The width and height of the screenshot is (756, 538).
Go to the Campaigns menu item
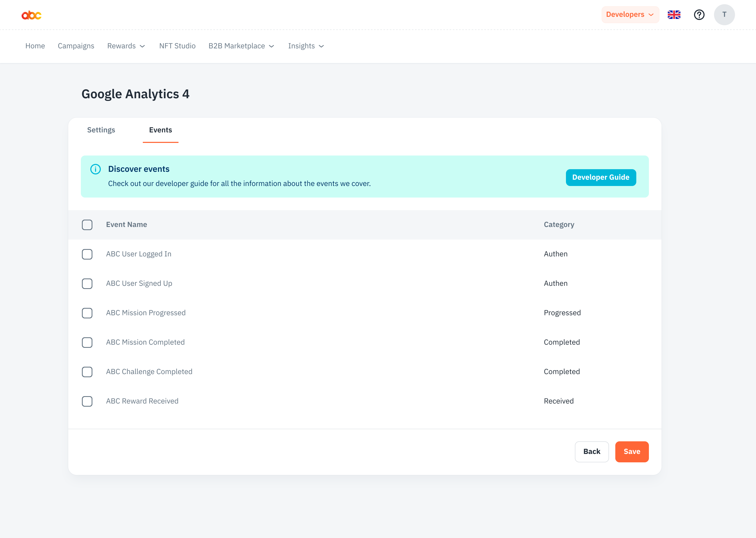76,46
